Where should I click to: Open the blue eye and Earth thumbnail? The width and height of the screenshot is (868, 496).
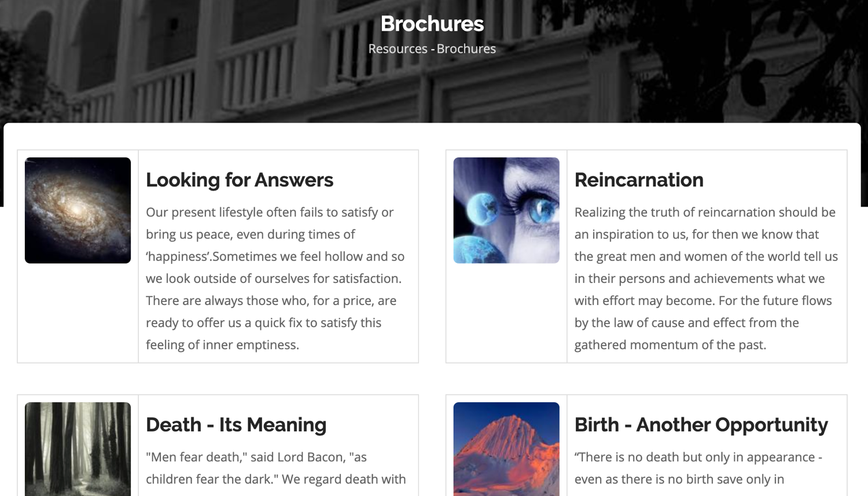(x=506, y=210)
